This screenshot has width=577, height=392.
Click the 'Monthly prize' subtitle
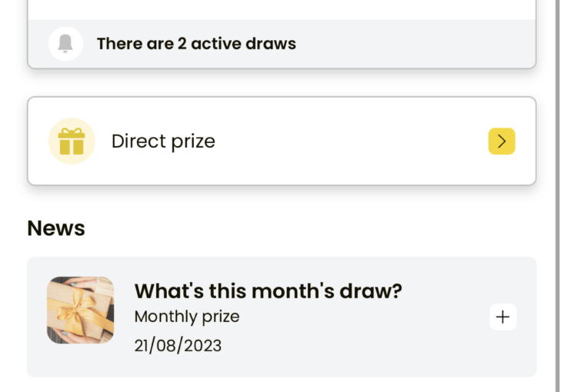pyautogui.click(x=187, y=317)
